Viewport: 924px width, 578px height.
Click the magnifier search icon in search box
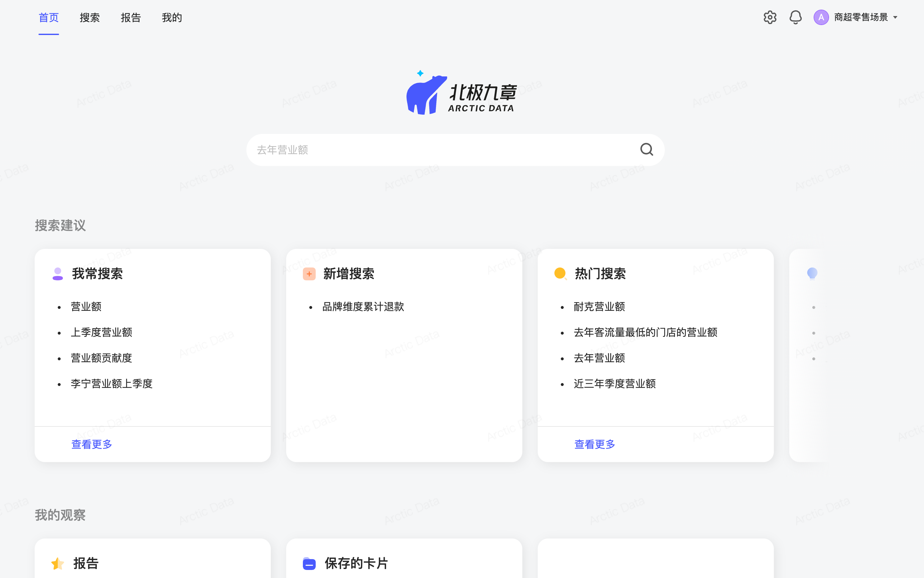tap(646, 149)
